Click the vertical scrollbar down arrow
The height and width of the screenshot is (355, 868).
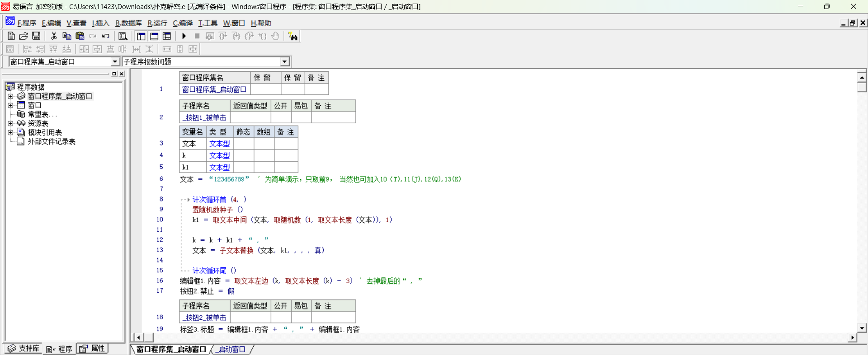[862, 328]
